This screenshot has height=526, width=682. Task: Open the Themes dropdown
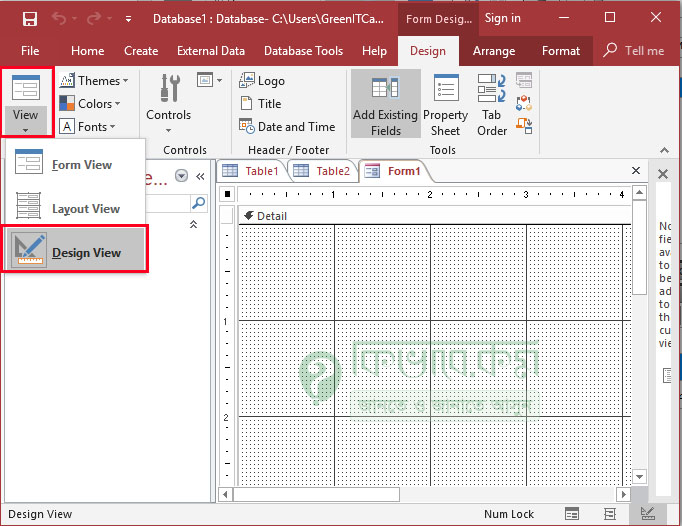(x=94, y=80)
